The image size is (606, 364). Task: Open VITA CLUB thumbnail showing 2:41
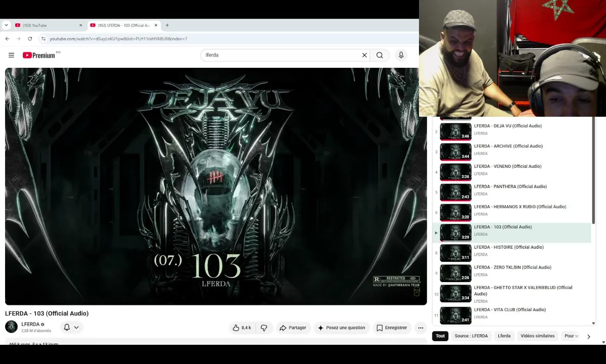pos(456,315)
